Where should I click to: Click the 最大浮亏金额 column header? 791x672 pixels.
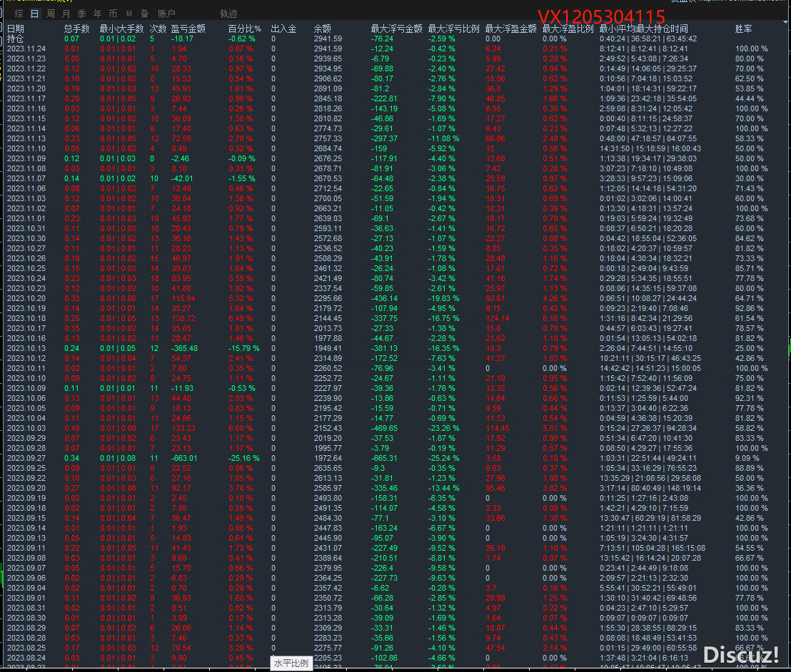pyautogui.click(x=396, y=29)
